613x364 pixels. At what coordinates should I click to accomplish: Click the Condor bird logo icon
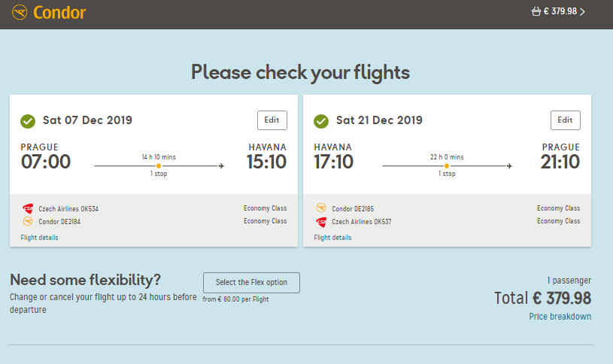coord(20,12)
